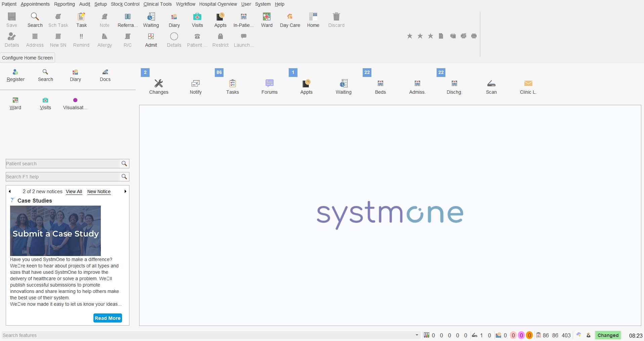Viewport: 644px width, 341px height.
Task: Click the '2 of 2 new notices' text
Action: point(43,191)
